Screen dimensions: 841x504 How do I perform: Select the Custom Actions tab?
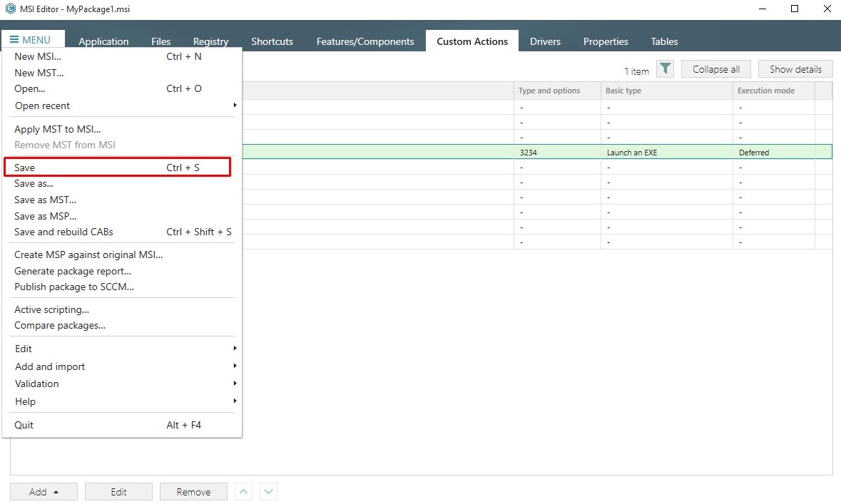coord(472,41)
